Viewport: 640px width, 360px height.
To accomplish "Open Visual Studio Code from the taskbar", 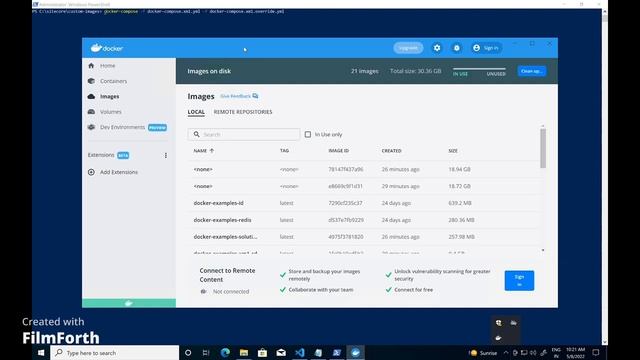I will 300,353.
